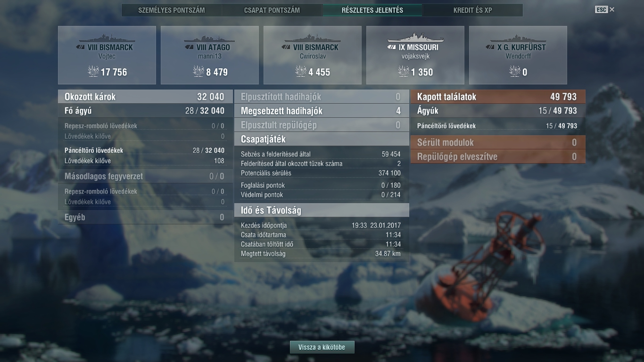Screen dimensions: 644x362
Task: Click the damage icon beside 8 479
Action: pos(198,72)
